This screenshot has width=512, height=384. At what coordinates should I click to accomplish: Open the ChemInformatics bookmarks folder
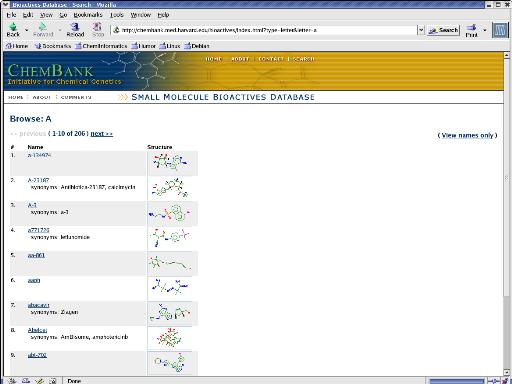click(101, 46)
